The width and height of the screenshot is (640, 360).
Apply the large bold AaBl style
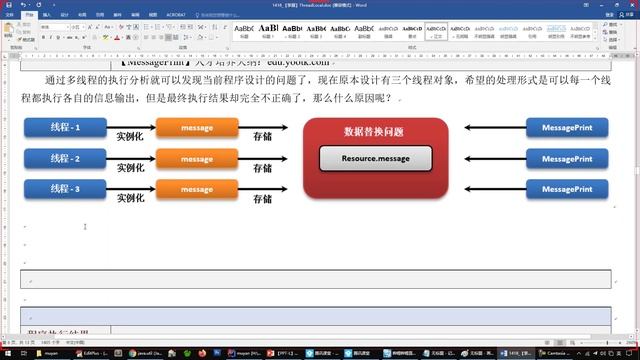coord(268,31)
